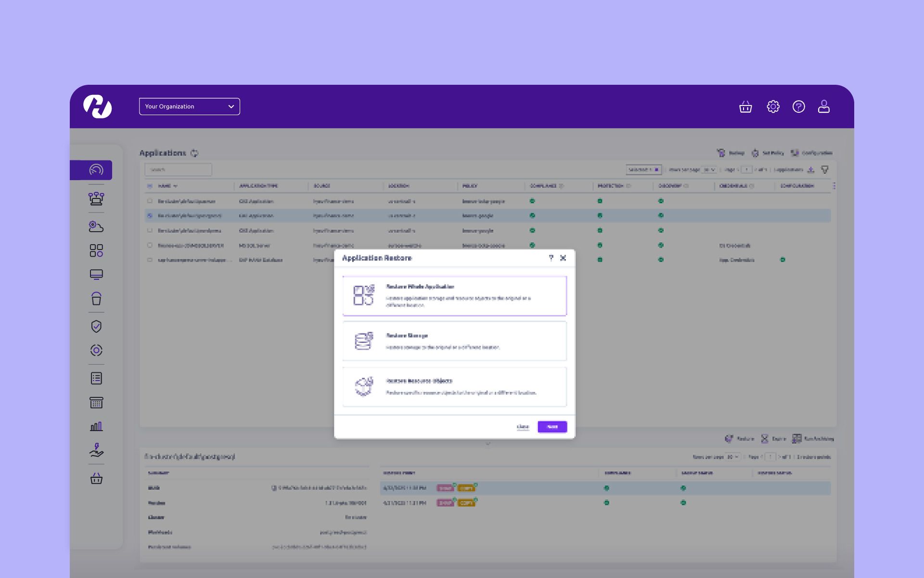The width and height of the screenshot is (924, 578).
Task: Open the calendar icon in the sidebar
Action: click(x=96, y=403)
